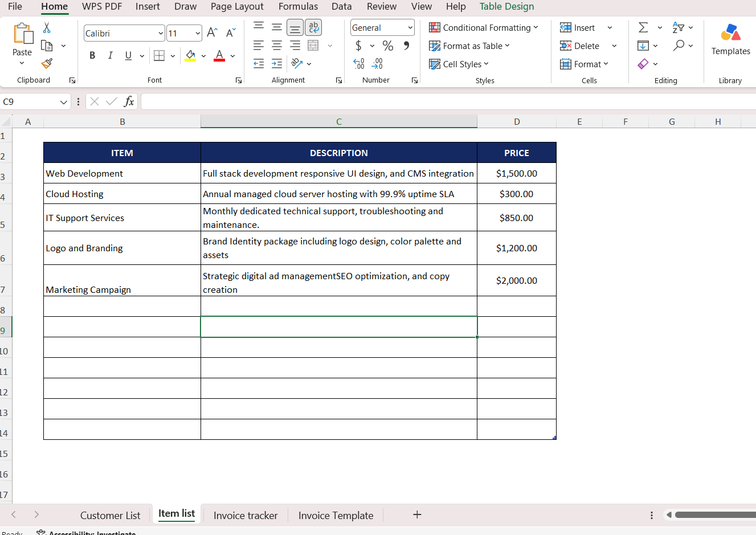This screenshot has width=756, height=535.
Task: Open the Invoice tracker sheet tab
Action: [x=246, y=515]
